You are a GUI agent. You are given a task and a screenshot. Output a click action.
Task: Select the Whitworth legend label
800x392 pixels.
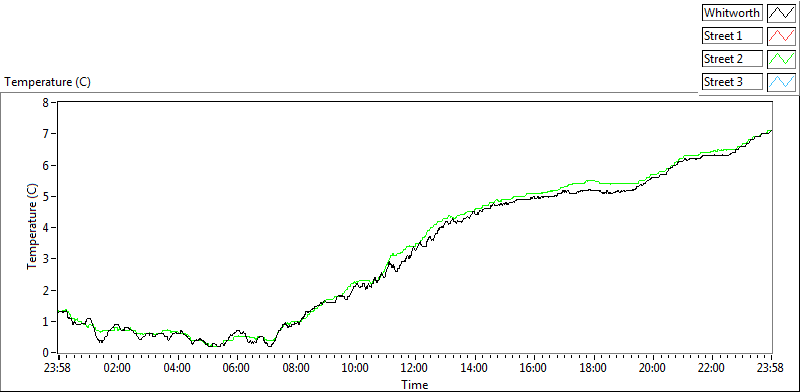coord(732,13)
